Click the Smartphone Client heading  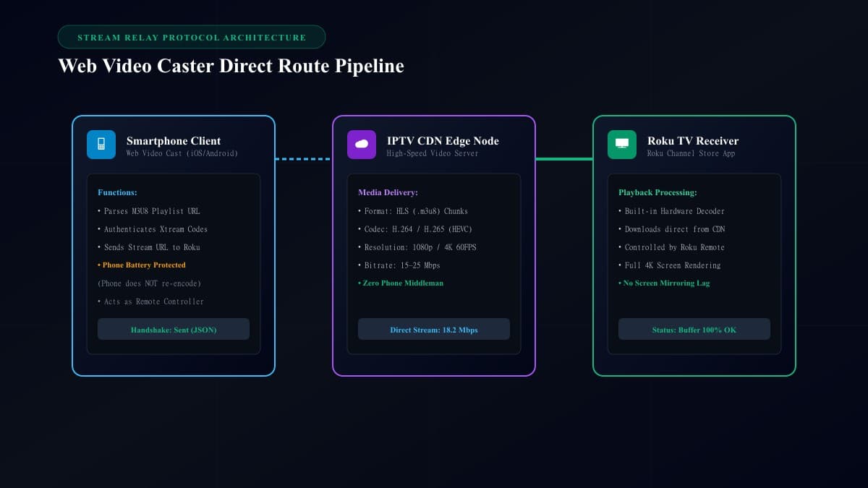point(174,141)
